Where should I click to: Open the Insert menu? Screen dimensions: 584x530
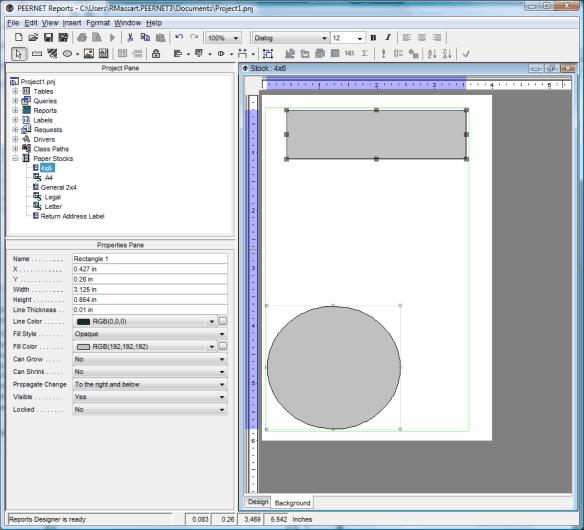pyautogui.click(x=72, y=23)
